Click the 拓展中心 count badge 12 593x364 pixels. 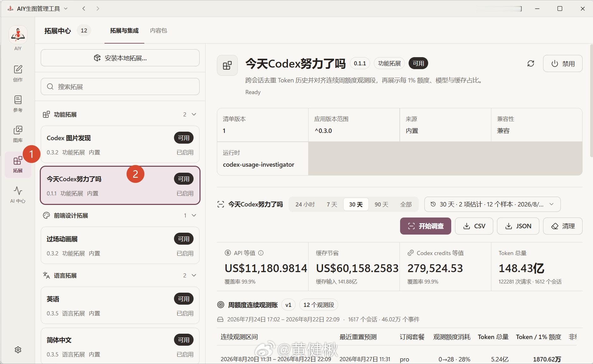tap(84, 31)
